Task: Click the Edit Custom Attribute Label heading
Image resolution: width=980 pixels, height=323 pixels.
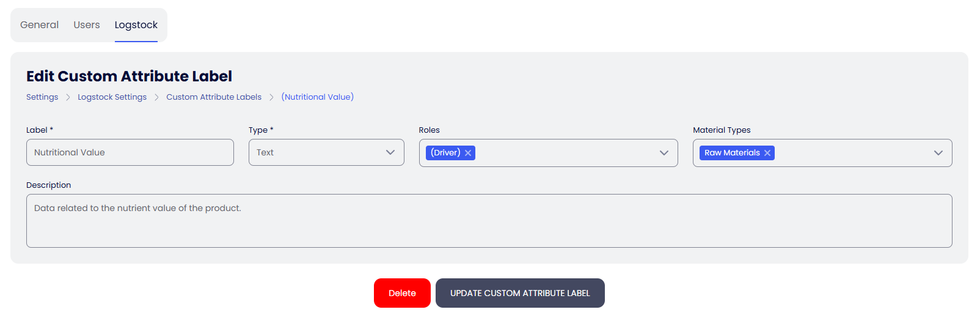Action: coord(129,76)
